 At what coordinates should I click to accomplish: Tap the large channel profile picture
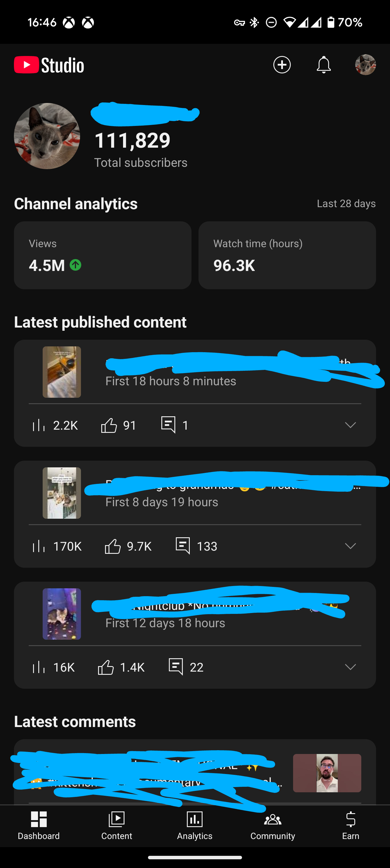(x=47, y=136)
